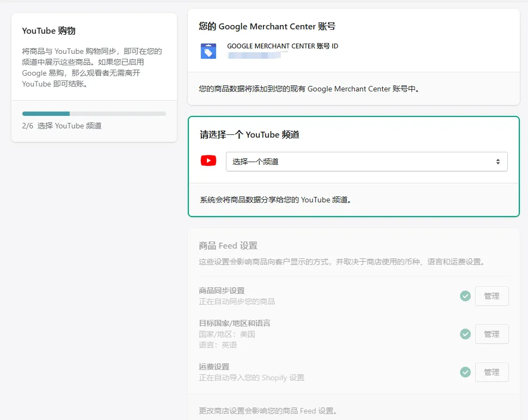Click text 语言：英语

click(x=218, y=345)
